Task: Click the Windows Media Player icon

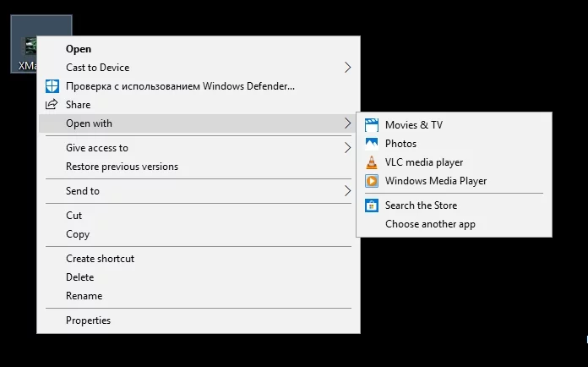Action: pyautogui.click(x=371, y=181)
